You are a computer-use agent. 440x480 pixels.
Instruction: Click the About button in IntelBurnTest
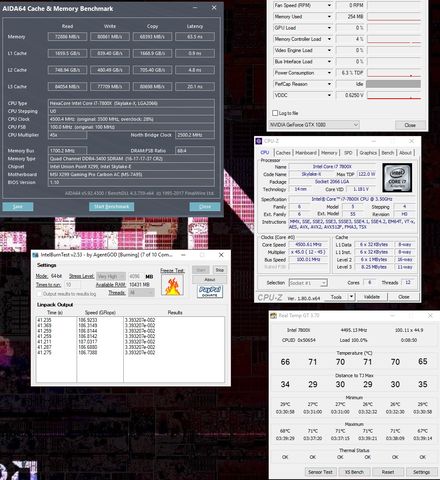tap(210, 279)
